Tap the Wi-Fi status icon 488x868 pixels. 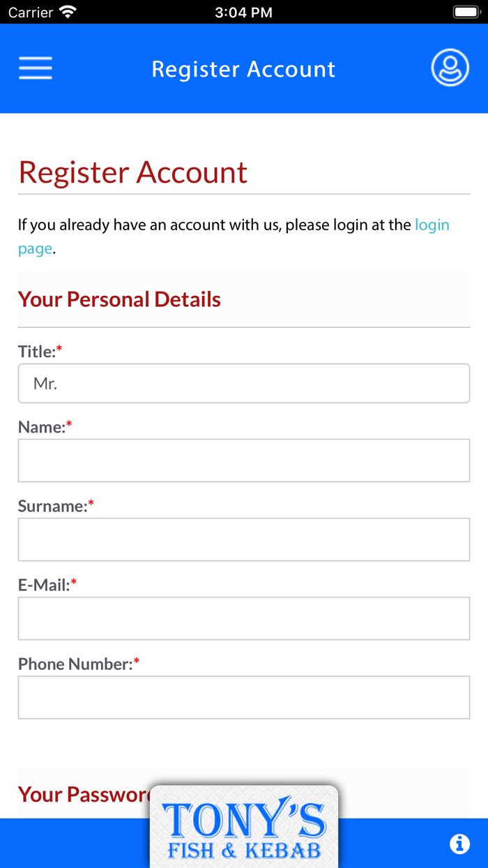[68, 12]
